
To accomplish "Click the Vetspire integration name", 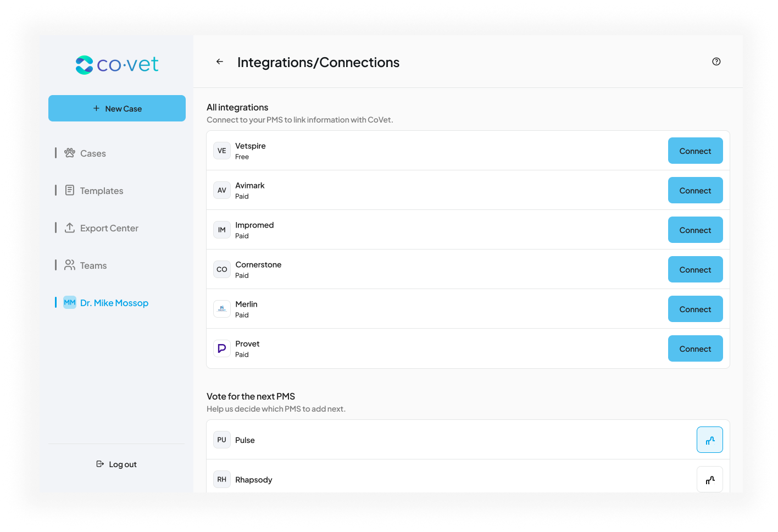I will [251, 146].
